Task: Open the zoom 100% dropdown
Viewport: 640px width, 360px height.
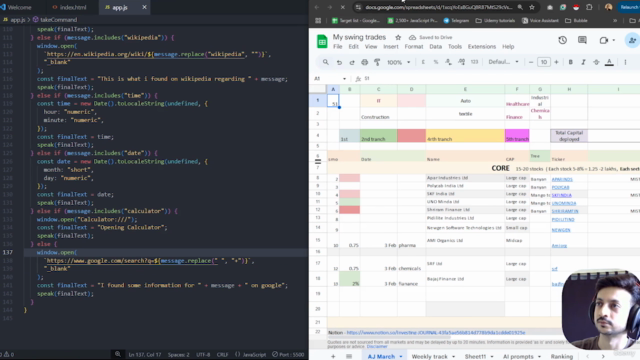Action: pyautogui.click(x=398, y=62)
